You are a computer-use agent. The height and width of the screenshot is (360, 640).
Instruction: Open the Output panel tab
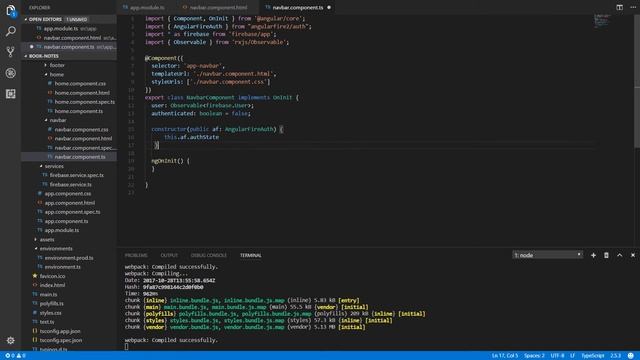click(x=169, y=255)
